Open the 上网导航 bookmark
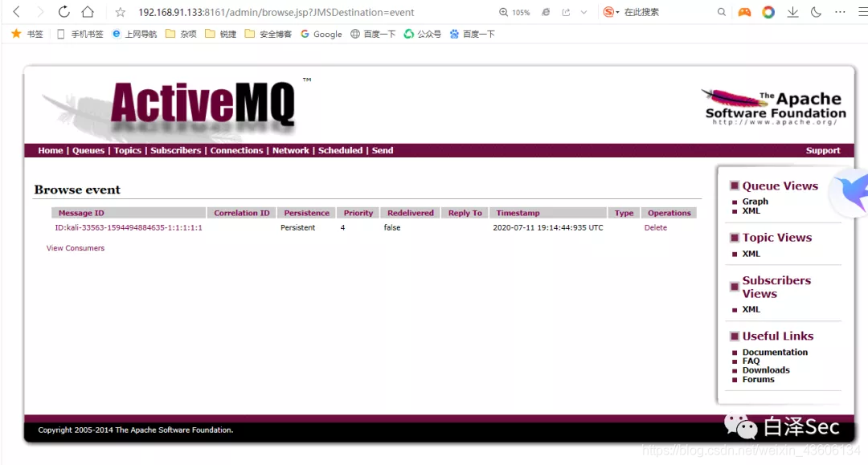 point(134,34)
